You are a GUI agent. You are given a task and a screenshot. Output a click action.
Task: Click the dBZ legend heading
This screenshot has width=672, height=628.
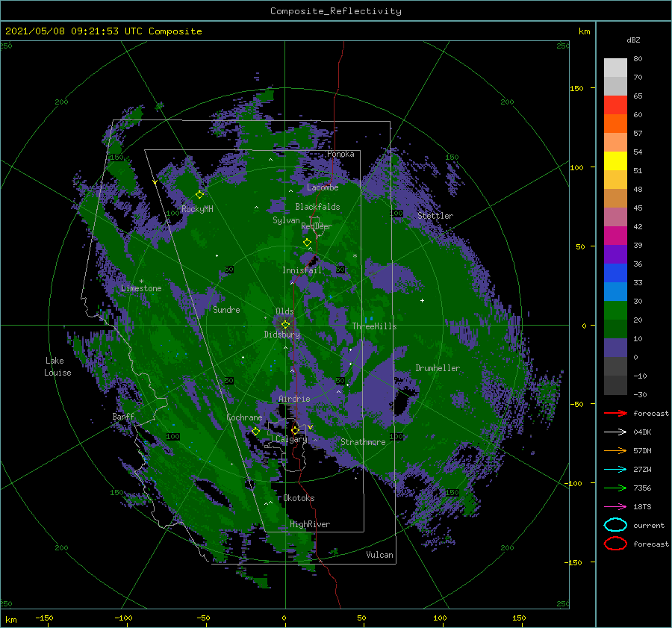click(x=633, y=40)
